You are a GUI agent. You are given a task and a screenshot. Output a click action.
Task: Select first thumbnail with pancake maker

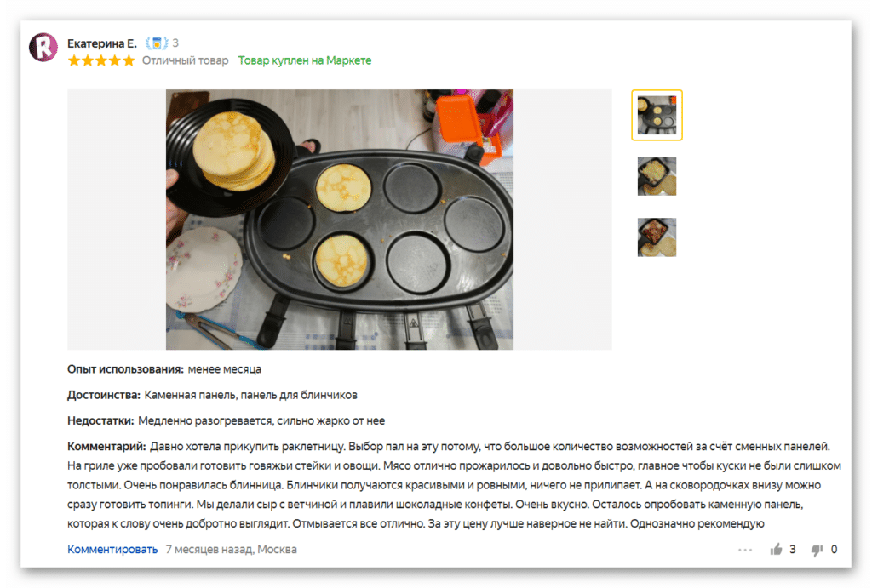[x=657, y=115]
